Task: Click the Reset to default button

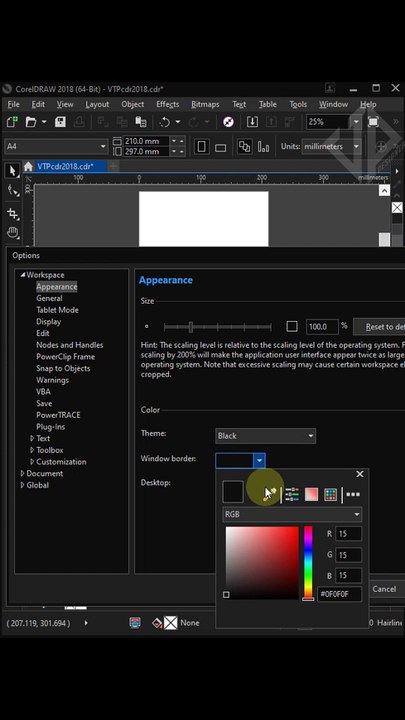Action: click(x=379, y=326)
